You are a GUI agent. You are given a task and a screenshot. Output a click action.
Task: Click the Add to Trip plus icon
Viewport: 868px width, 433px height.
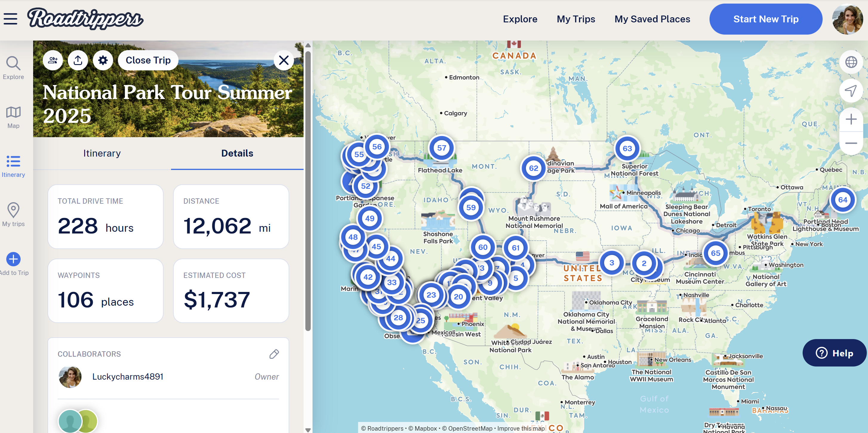pyautogui.click(x=13, y=259)
